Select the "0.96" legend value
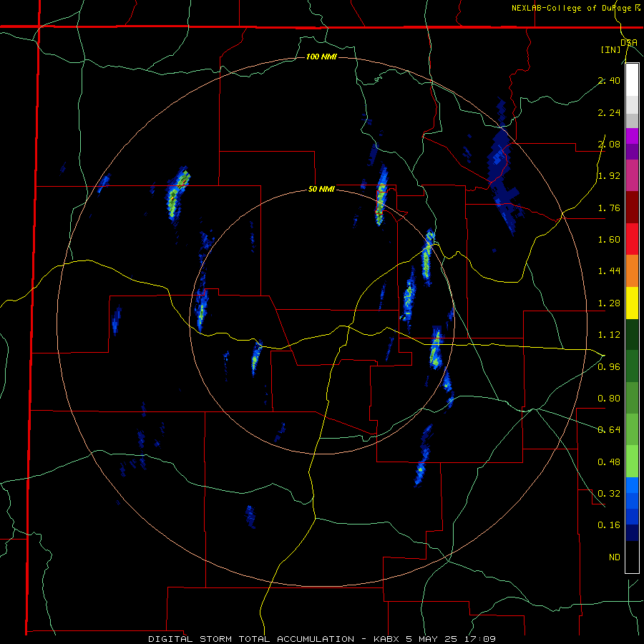Viewport: 644px width, 644px height. tap(609, 367)
